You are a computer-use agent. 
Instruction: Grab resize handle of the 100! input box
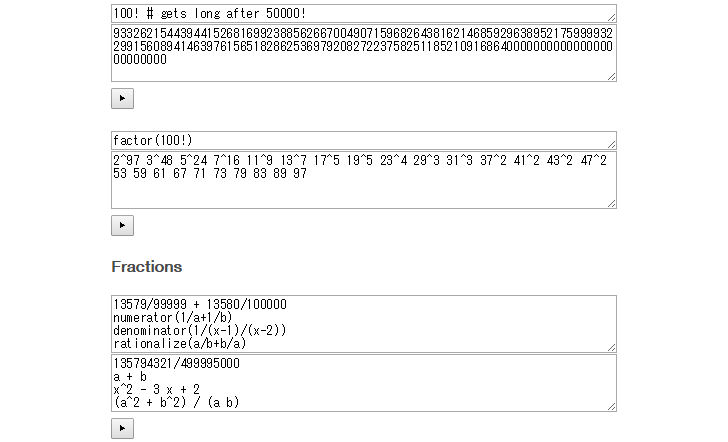611,18
